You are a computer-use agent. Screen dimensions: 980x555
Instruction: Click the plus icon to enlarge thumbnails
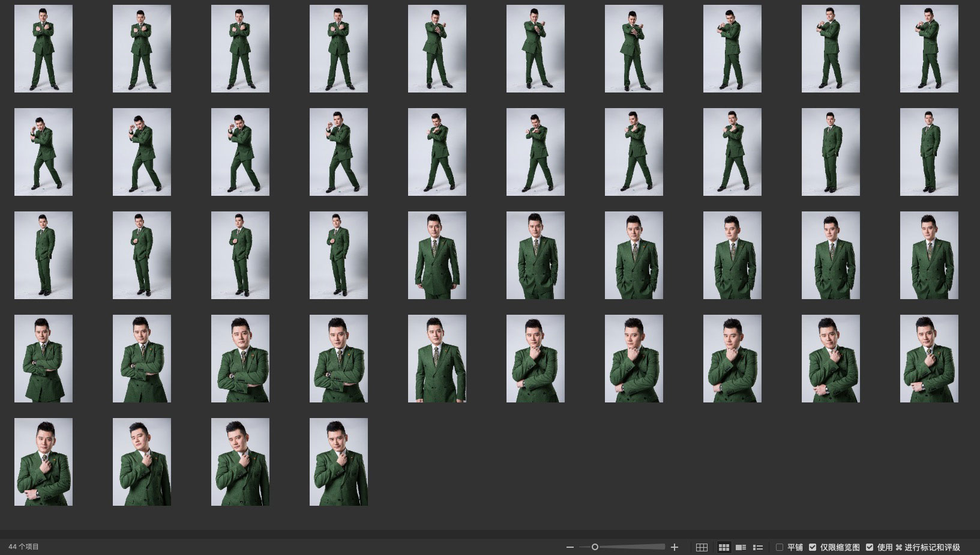[675, 547]
